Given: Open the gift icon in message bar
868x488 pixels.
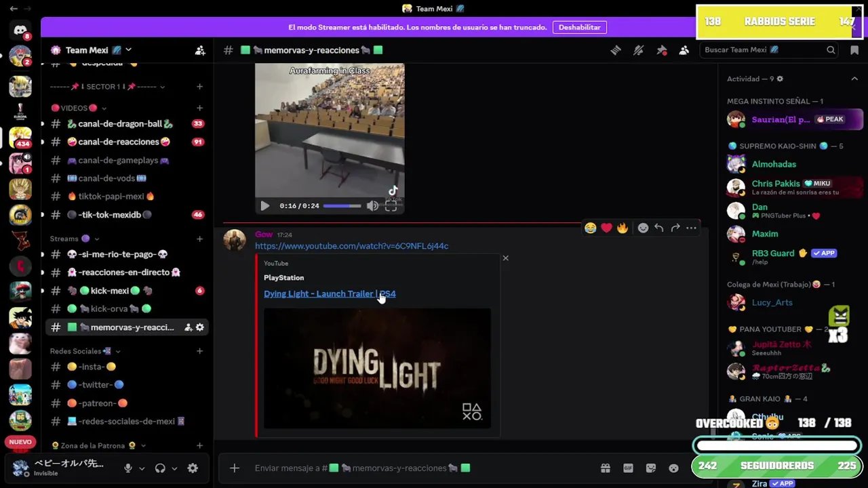Looking at the screenshot, I should click(x=606, y=468).
